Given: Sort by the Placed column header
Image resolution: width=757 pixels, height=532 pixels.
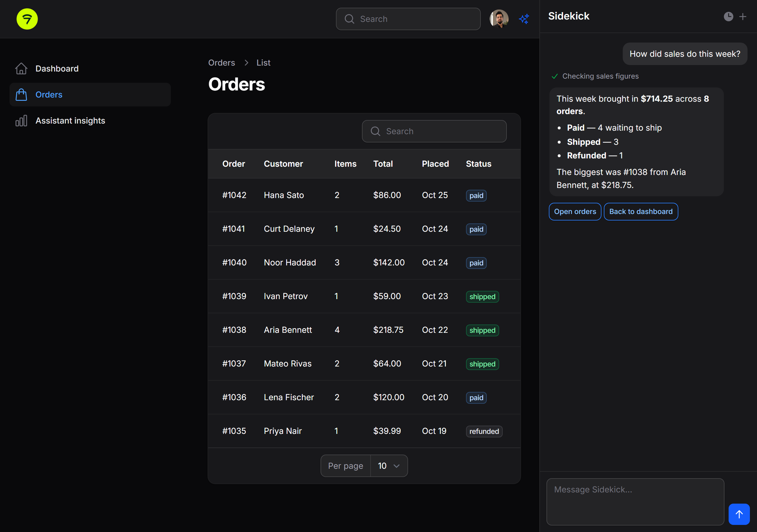Looking at the screenshot, I should pos(435,164).
